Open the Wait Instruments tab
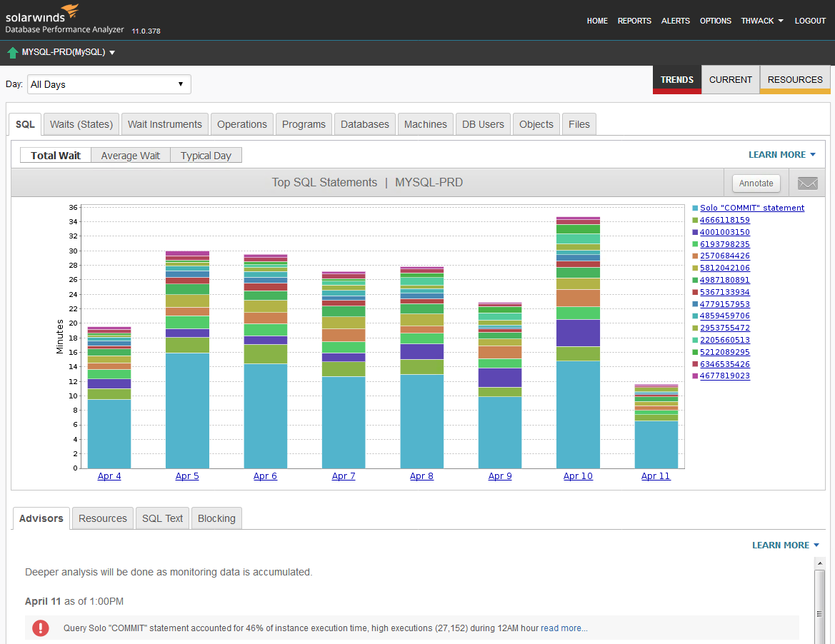 (165, 124)
